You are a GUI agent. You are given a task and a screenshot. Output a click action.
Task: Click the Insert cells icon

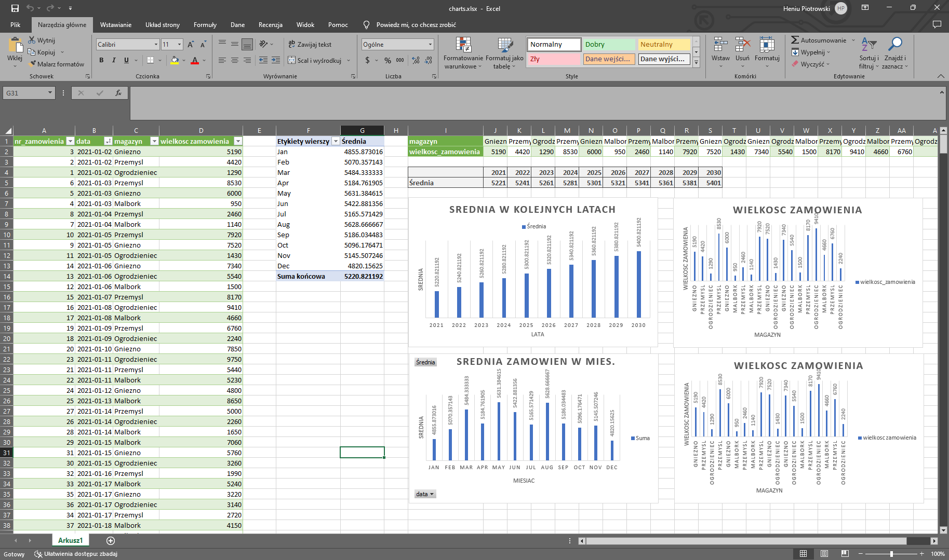720,45
